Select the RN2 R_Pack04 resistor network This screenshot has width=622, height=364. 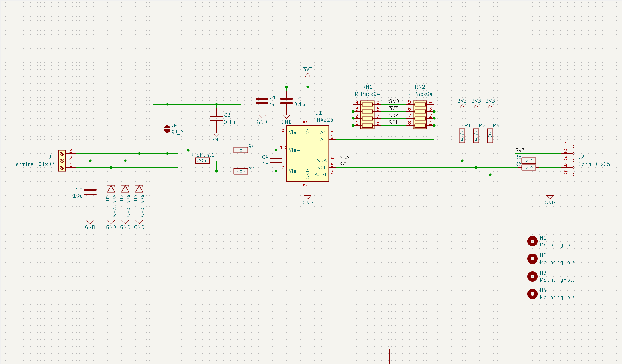pyautogui.click(x=420, y=115)
